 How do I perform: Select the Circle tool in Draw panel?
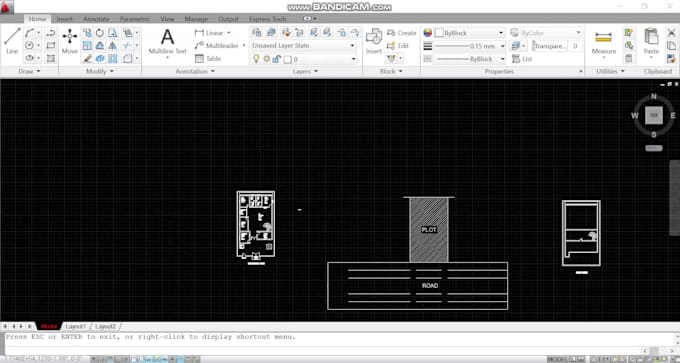click(x=29, y=45)
